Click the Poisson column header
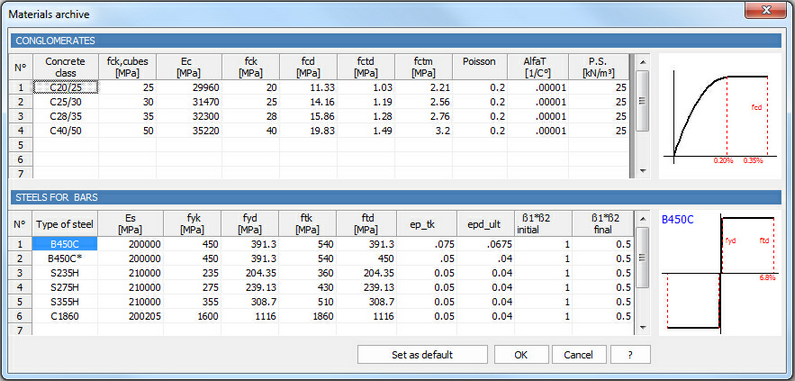Image resolution: width=795 pixels, height=381 pixels. point(480,67)
